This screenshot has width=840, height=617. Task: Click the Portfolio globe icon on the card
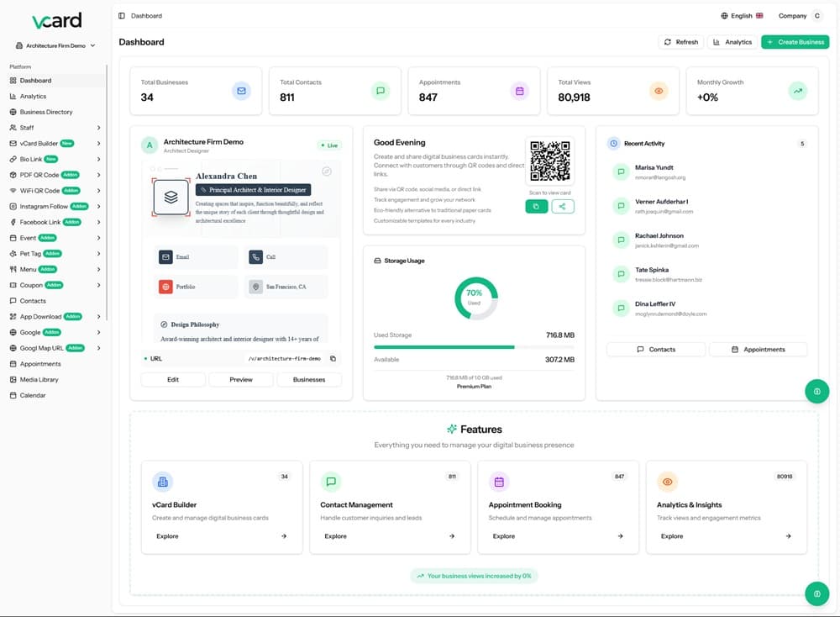click(166, 287)
